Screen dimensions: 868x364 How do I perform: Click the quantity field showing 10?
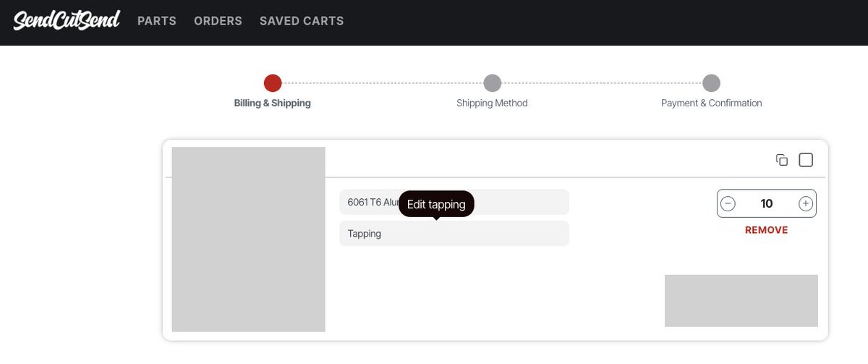767,204
